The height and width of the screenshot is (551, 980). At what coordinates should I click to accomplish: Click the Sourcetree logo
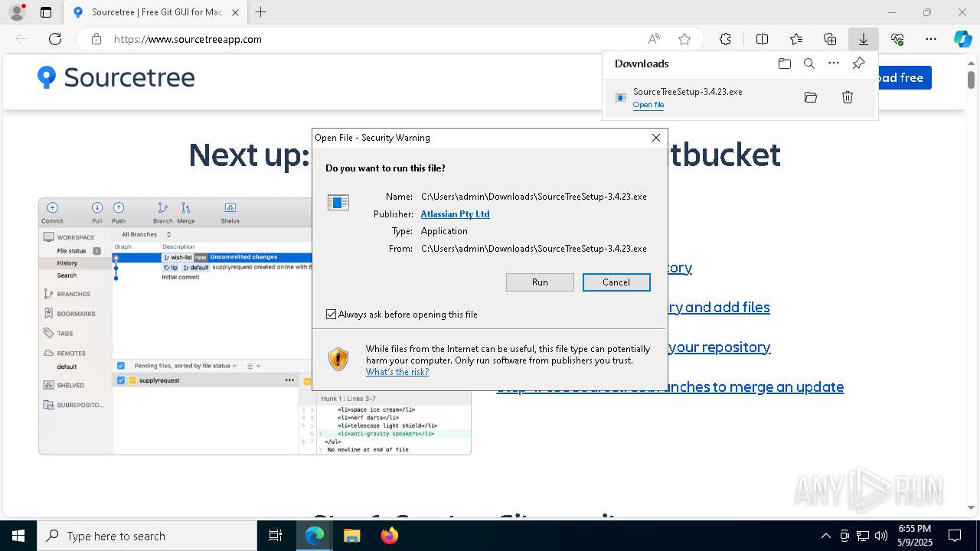[116, 77]
